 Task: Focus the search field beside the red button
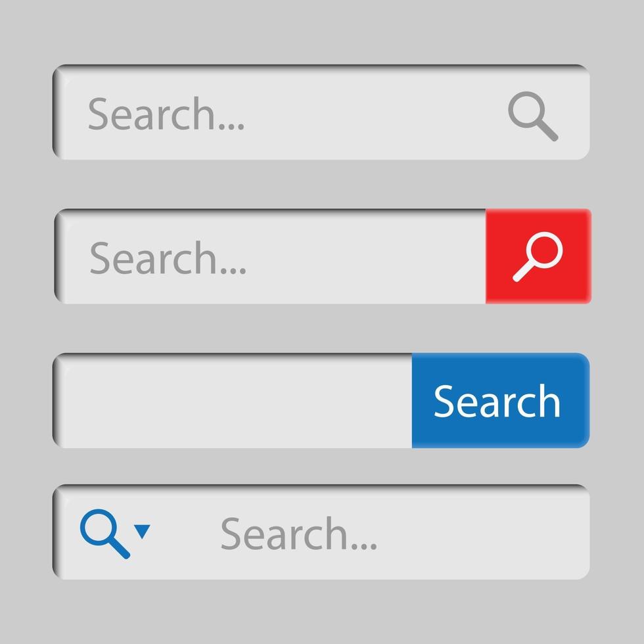tap(270, 257)
